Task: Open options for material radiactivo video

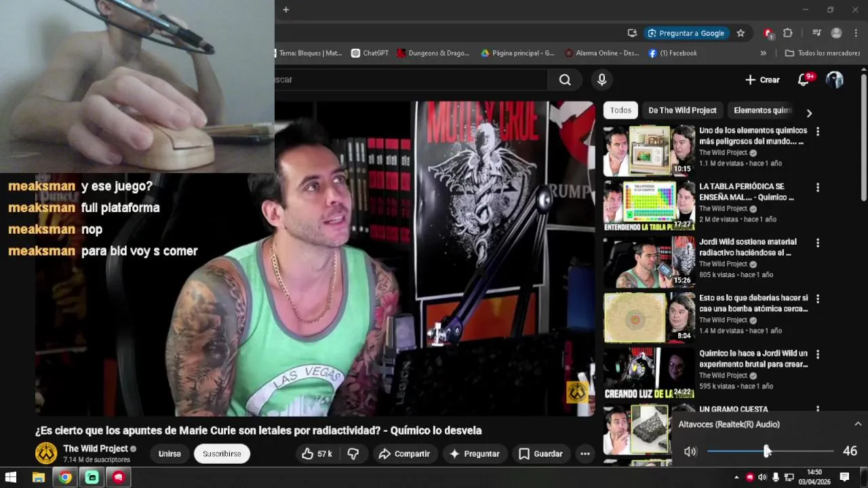Action: [x=818, y=243]
